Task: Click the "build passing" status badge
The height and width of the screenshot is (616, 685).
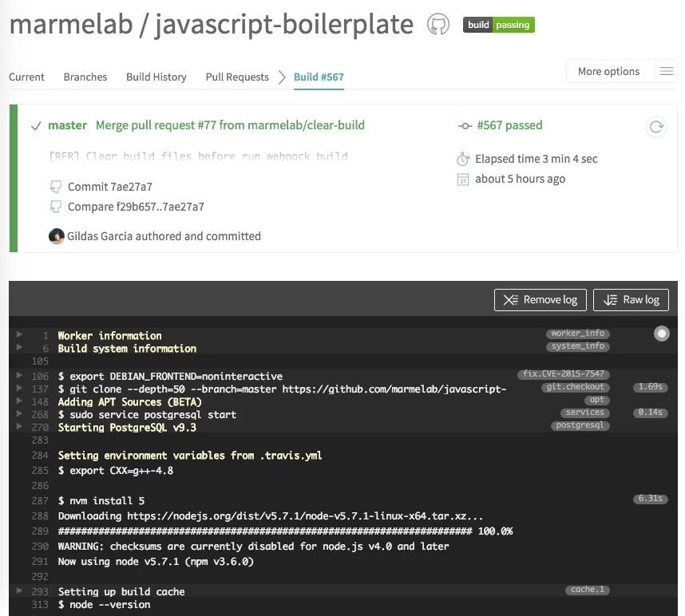Action: tap(498, 25)
